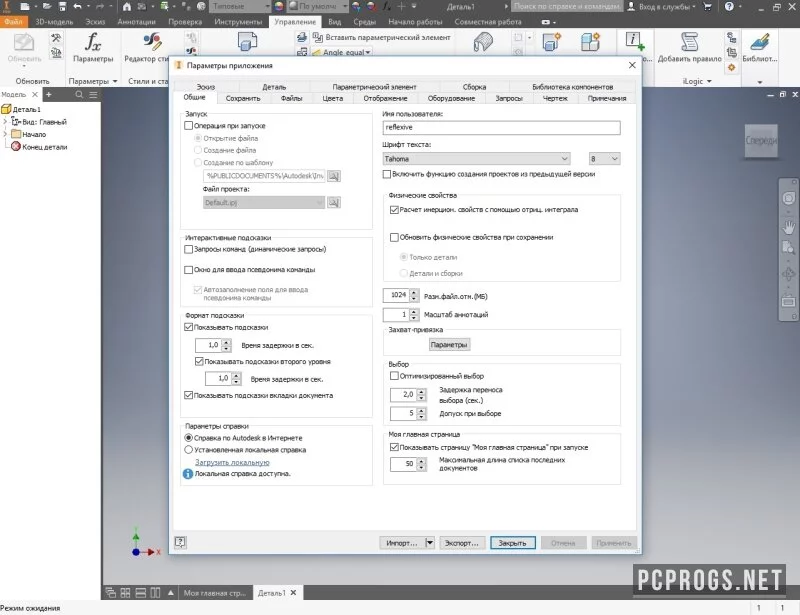
Task: Toggle Запросы команд (динамические запросы) checkbox
Action: coord(188,249)
